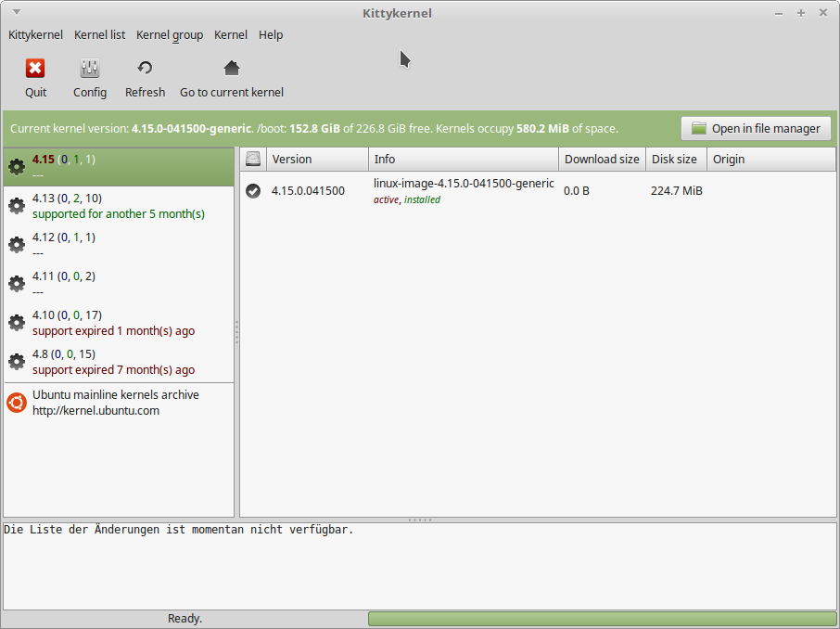The width and height of the screenshot is (840, 629).
Task: Sort by the Info column header
Action: [464, 160]
